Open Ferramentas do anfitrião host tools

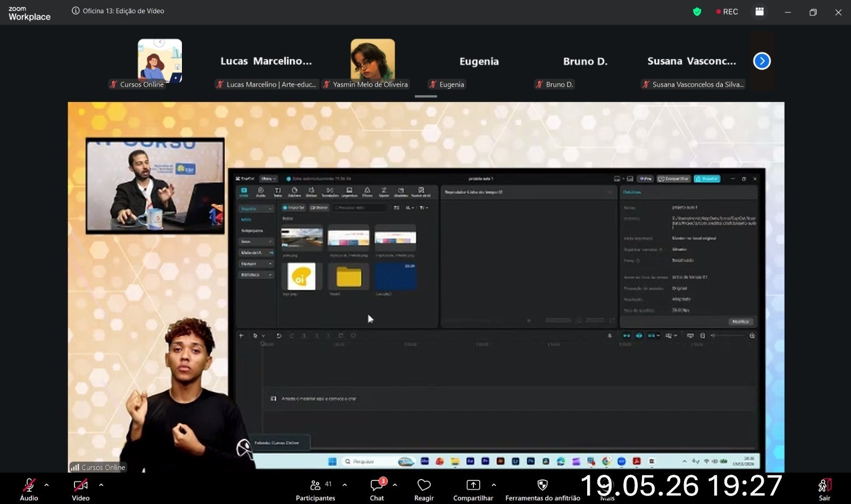(543, 489)
